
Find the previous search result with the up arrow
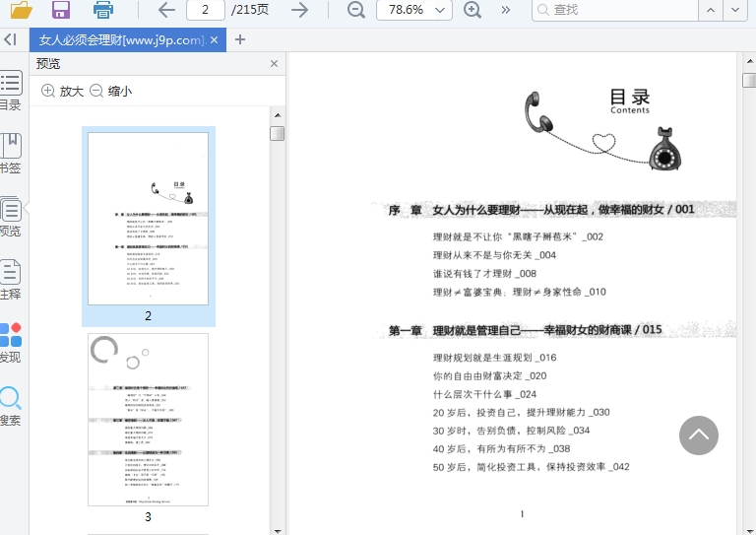pos(711,10)
